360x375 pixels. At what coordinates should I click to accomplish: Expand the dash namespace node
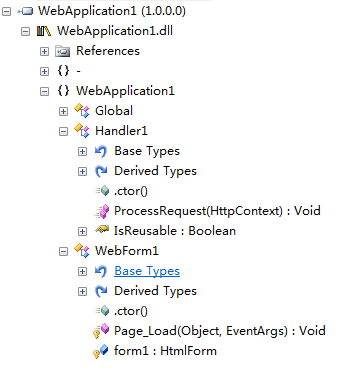[x=44, y=71]
